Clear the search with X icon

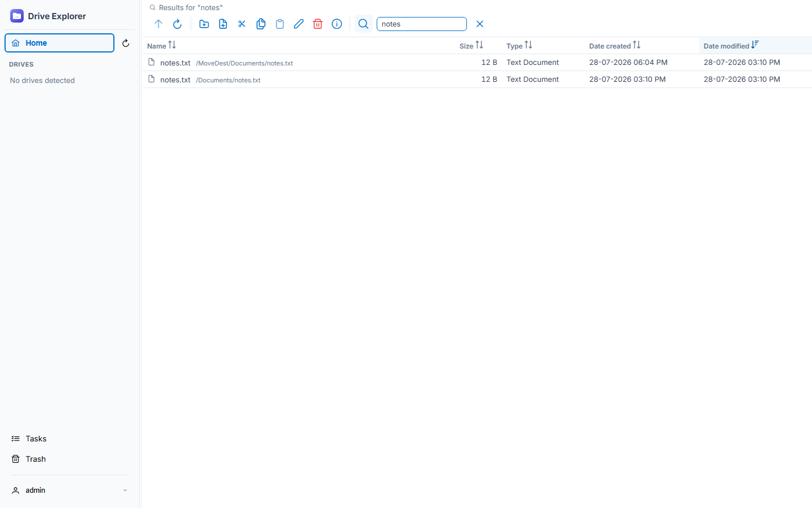[480, 24]
